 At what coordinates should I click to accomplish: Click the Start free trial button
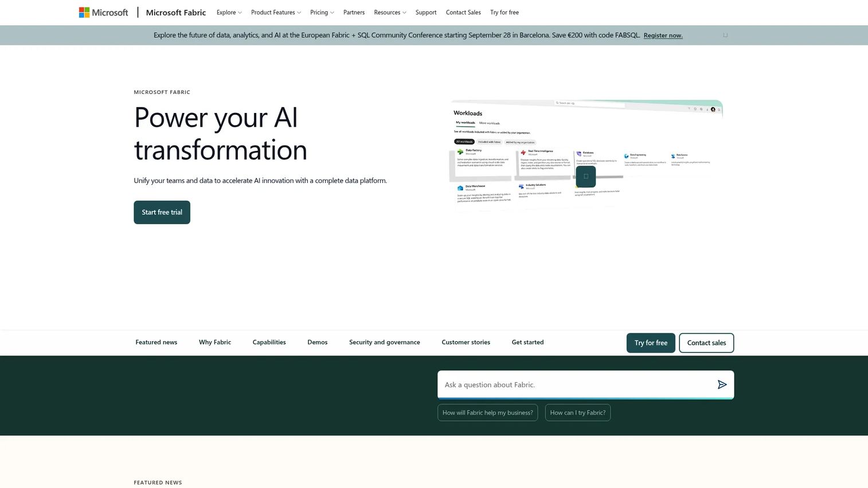point(162,212)
